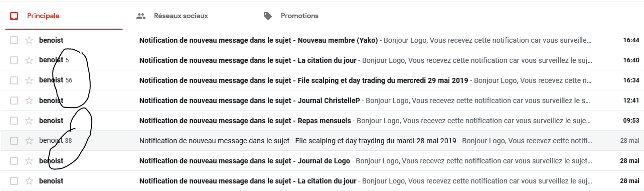This screenshot has width=644, height=191.
Task: Star the File scalping 29 mai 2019 email
Action: [x=29, y=80]
